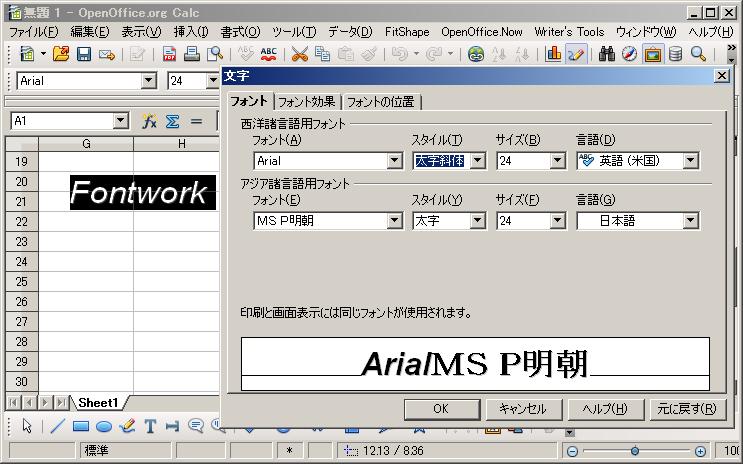
Task: Click 標準 in the status bar
Action: click(x=124, y=451)
